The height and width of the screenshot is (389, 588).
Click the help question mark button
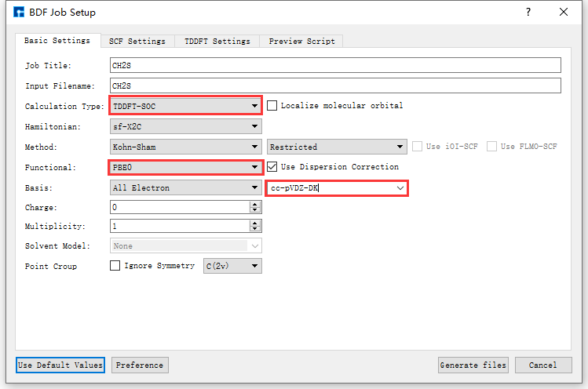click(528, 13)
